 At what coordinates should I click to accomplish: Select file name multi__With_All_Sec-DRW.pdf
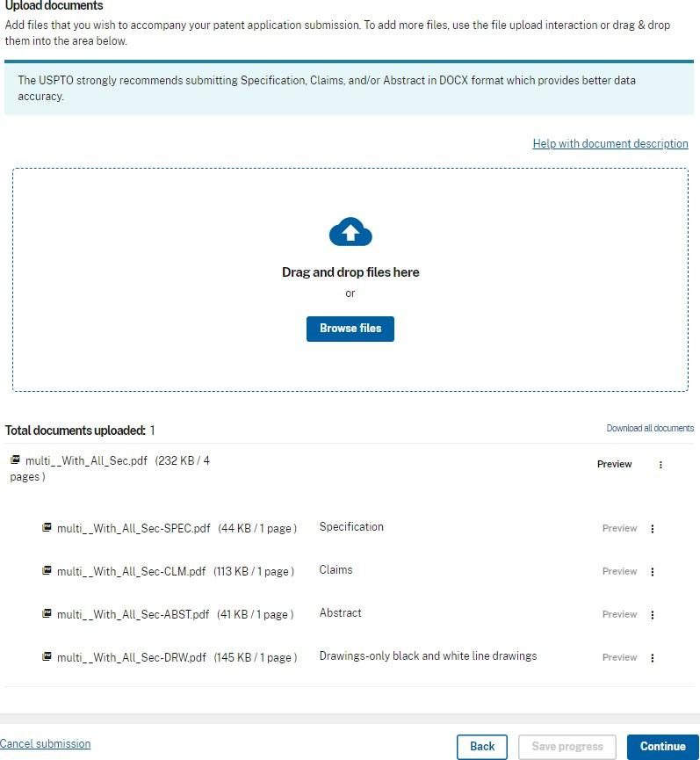132,658
